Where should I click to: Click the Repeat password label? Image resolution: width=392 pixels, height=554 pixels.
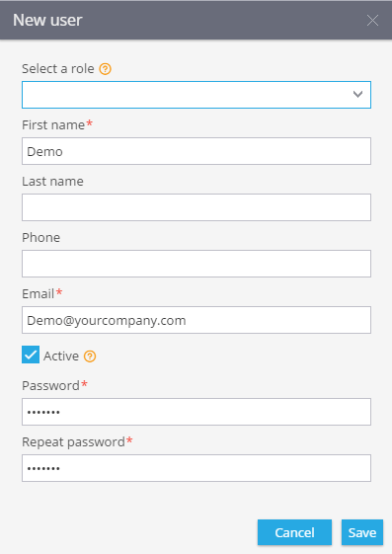[x=73, y=442]
